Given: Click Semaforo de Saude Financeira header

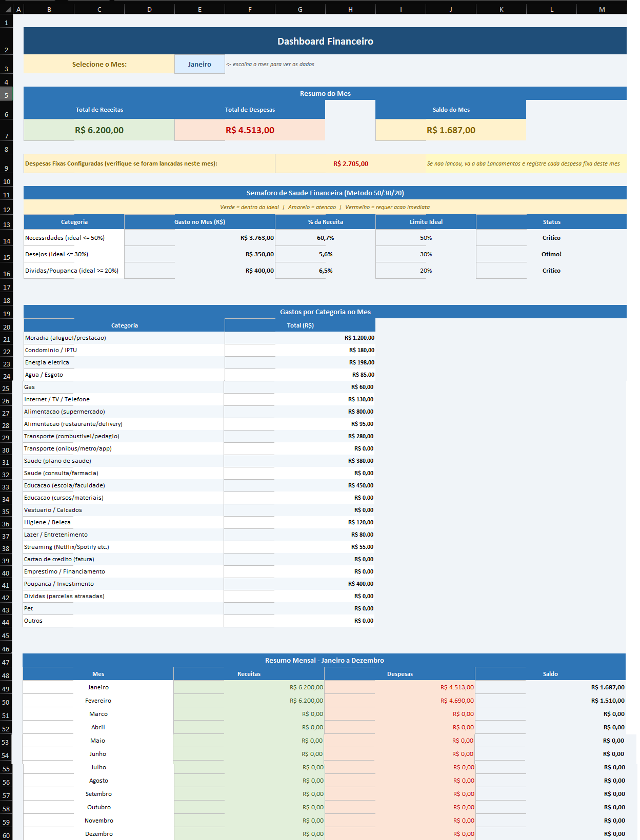Looking at the screenshot, I should click(x=325, y=193).
